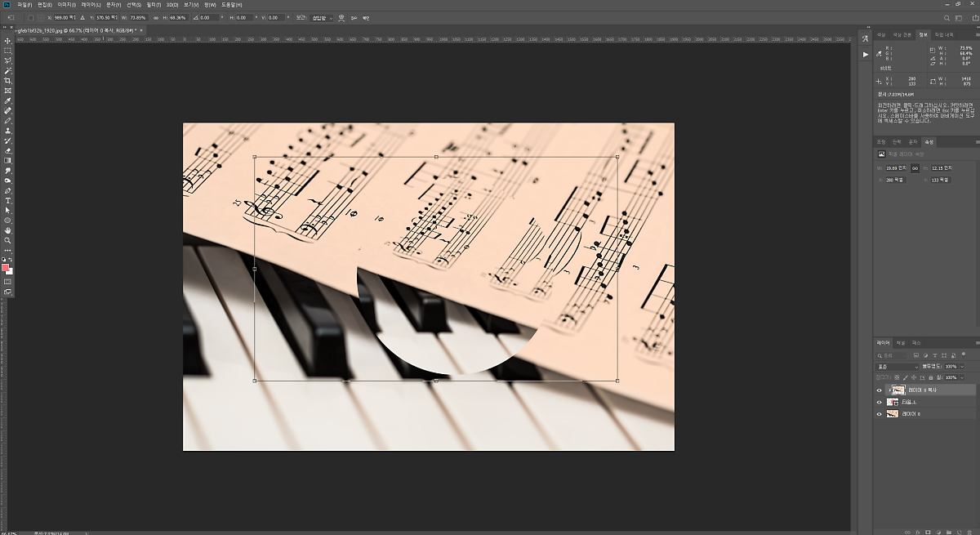Click the maintain aspect ratio link button
This screenshot has height=535, width=980.
[156, 17]
